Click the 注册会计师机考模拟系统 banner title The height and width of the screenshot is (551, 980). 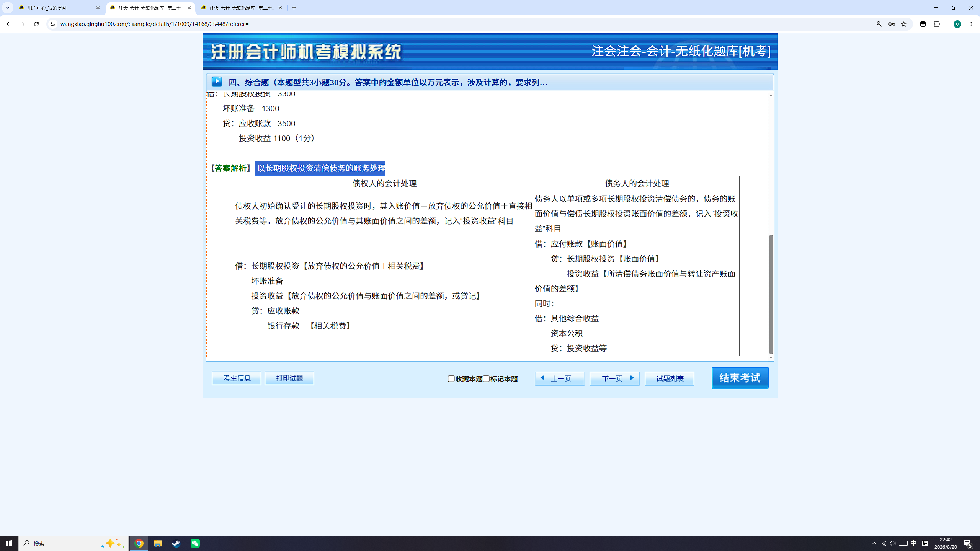pos(306,52)
